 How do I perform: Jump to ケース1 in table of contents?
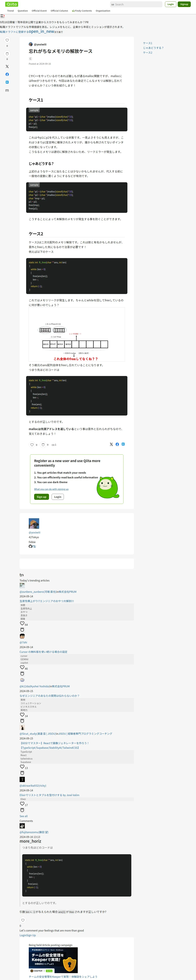(x=148, y=43)
